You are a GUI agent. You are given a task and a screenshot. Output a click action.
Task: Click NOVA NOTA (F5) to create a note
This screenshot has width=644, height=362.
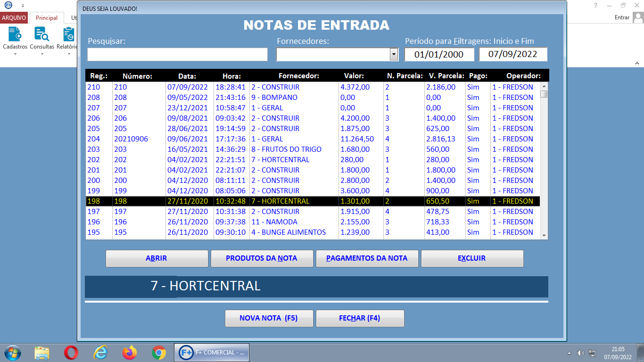coord(269,318)
